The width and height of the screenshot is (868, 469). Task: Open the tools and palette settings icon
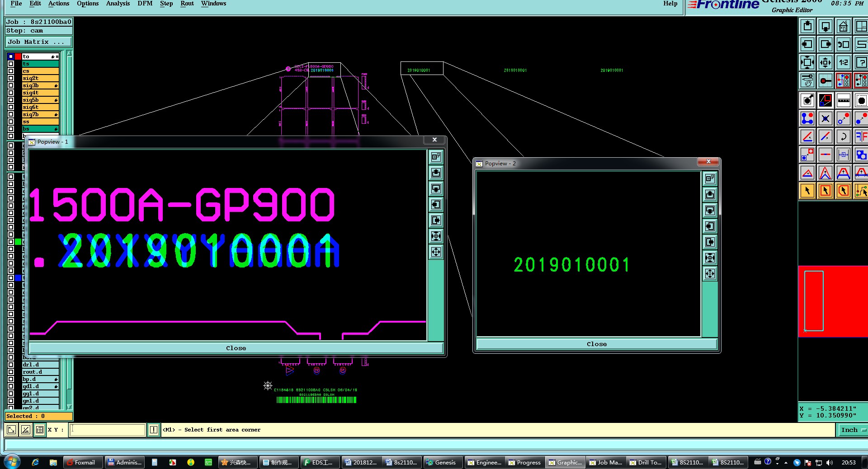[807, 80]
